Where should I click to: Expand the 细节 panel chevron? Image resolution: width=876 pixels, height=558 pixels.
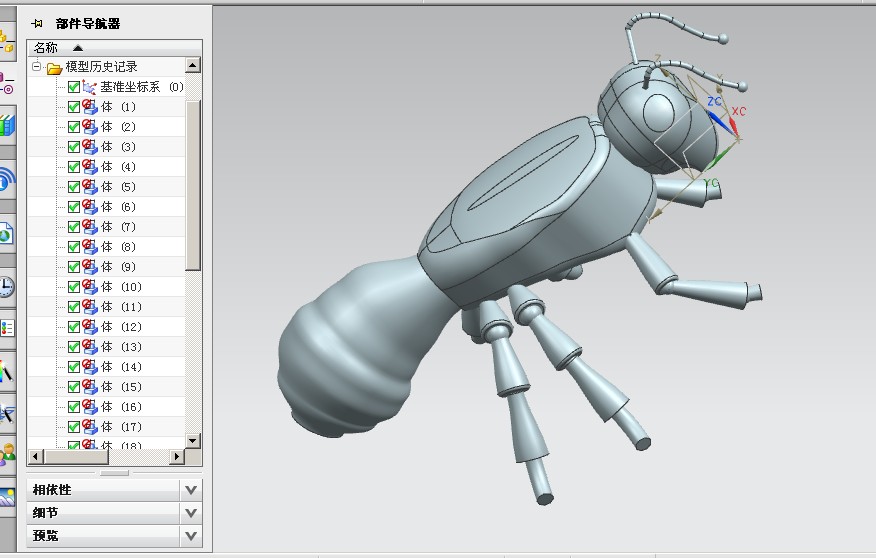191,513
